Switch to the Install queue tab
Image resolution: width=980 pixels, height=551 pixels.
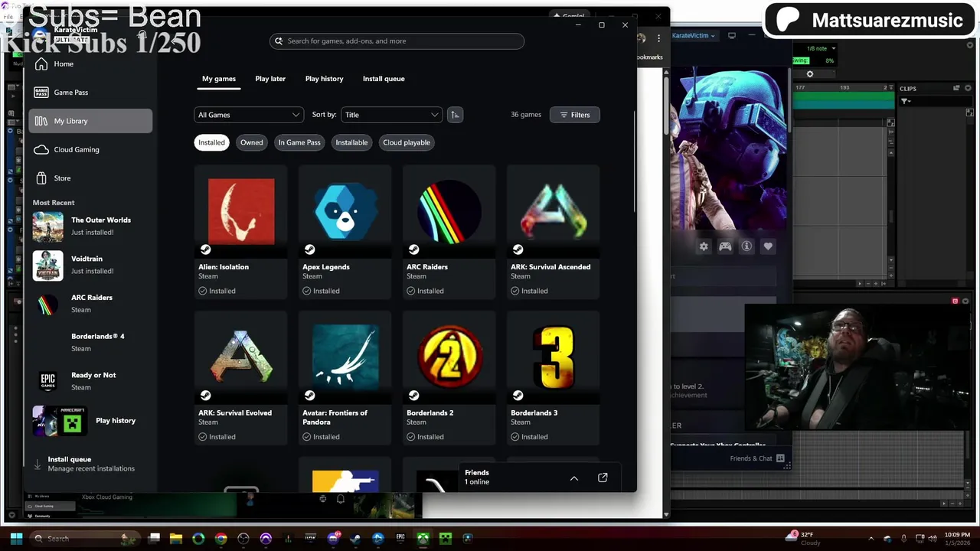(384, 79)
